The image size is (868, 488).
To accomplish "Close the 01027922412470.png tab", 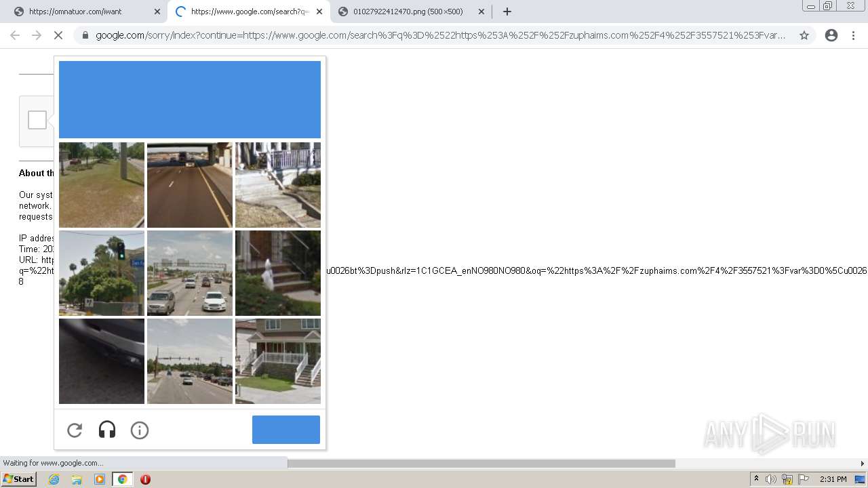I will [481, 12].
